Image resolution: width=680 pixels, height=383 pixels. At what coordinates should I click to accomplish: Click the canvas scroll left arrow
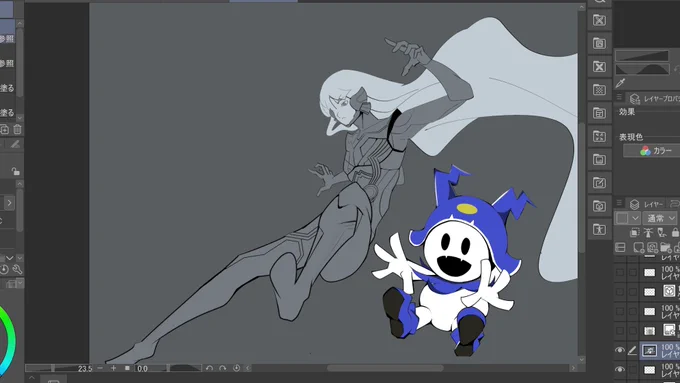click(248, 368)
